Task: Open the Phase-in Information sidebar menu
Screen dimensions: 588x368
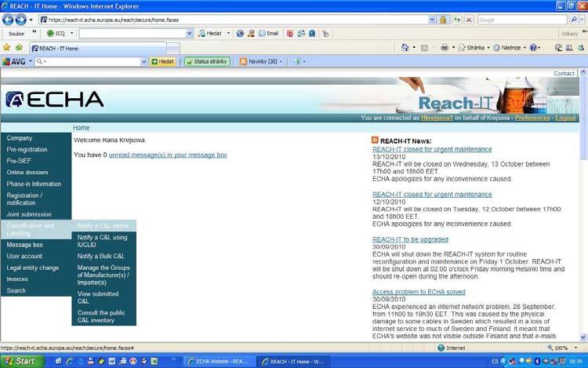Action: tap(36, 184)
